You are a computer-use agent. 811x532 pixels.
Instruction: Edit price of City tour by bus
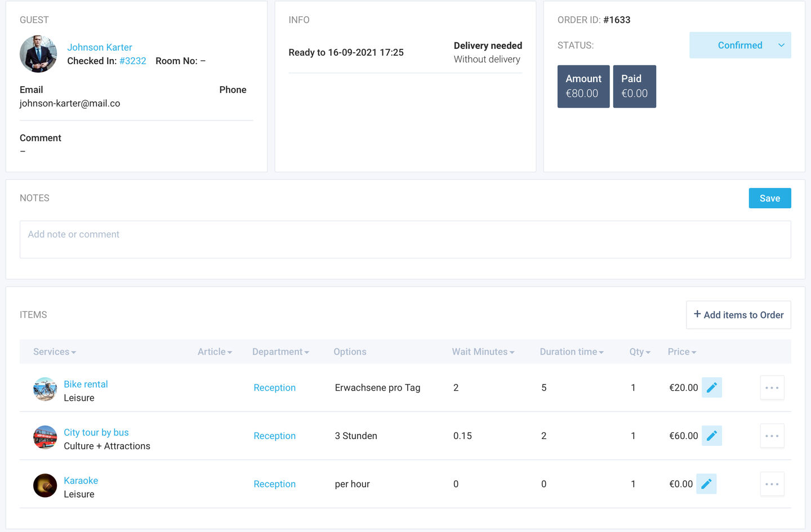click(712, 436)
